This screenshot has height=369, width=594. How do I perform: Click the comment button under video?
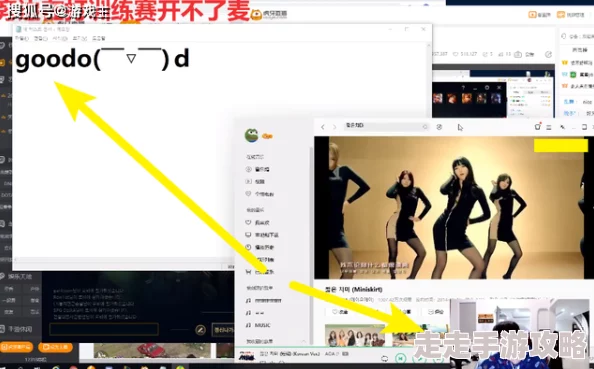436,312
